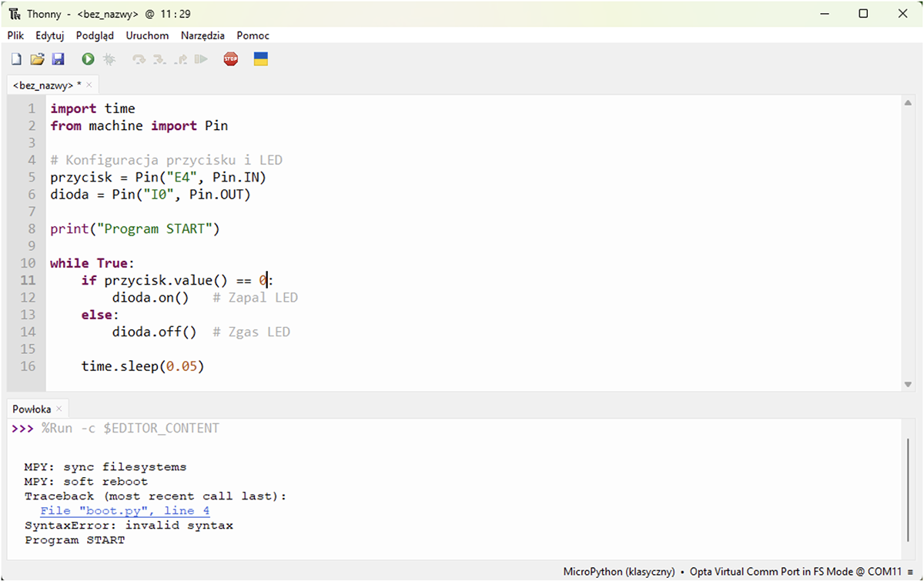
Task: Click the 'dioda.off()' statement
Action: 154,332
